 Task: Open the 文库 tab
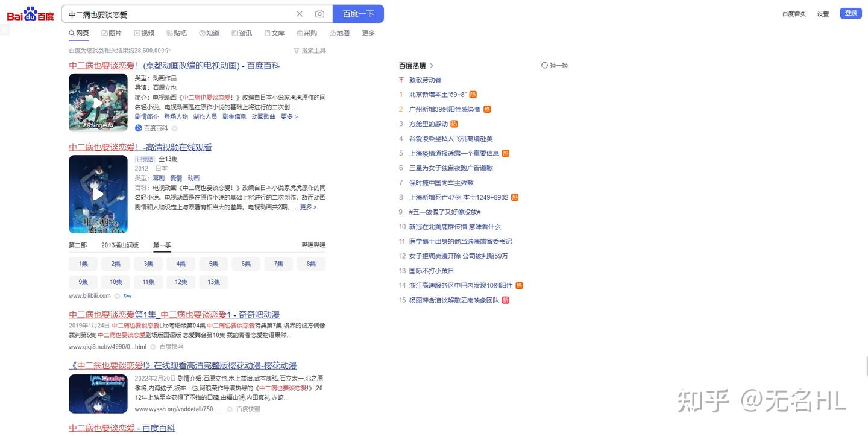(x=274, y=33)
